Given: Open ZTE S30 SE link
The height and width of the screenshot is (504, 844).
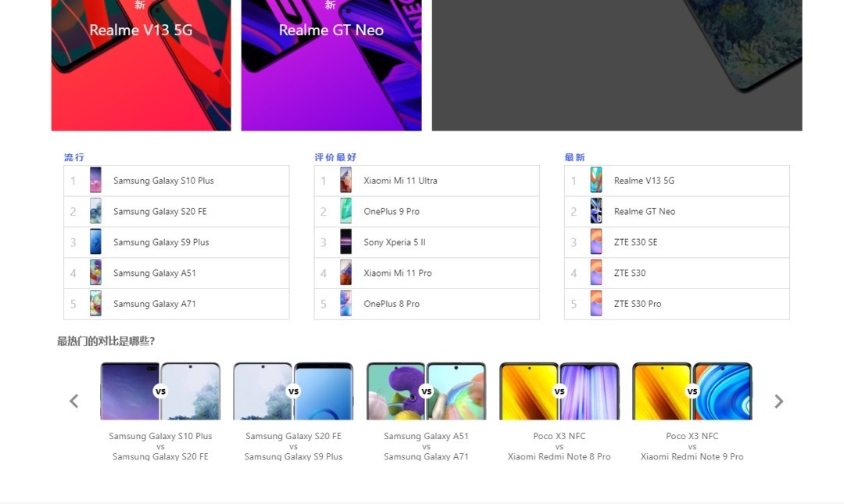Looking at the screenshot, I should tap(635, 242).
